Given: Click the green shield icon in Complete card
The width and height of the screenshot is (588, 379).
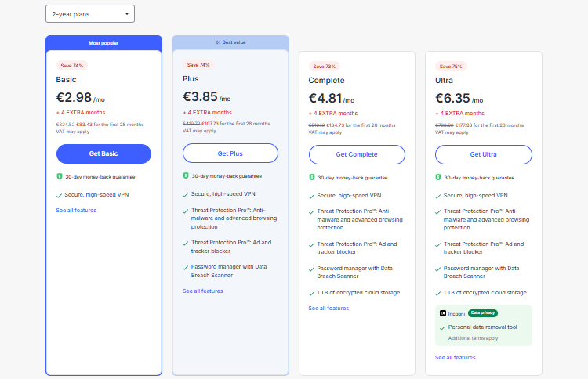Looking at the screenshot, I should 311,177.
